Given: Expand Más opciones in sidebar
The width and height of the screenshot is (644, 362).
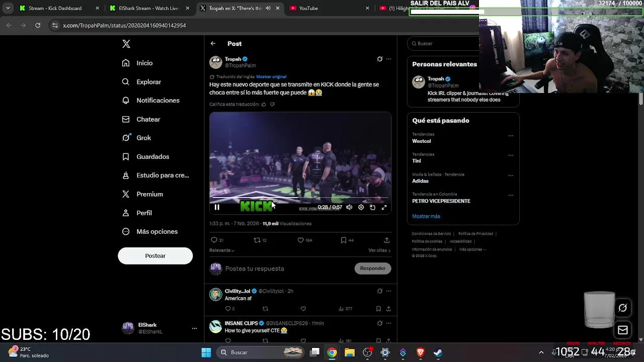Looking at the screenshot, I should [x=150, y=231].
